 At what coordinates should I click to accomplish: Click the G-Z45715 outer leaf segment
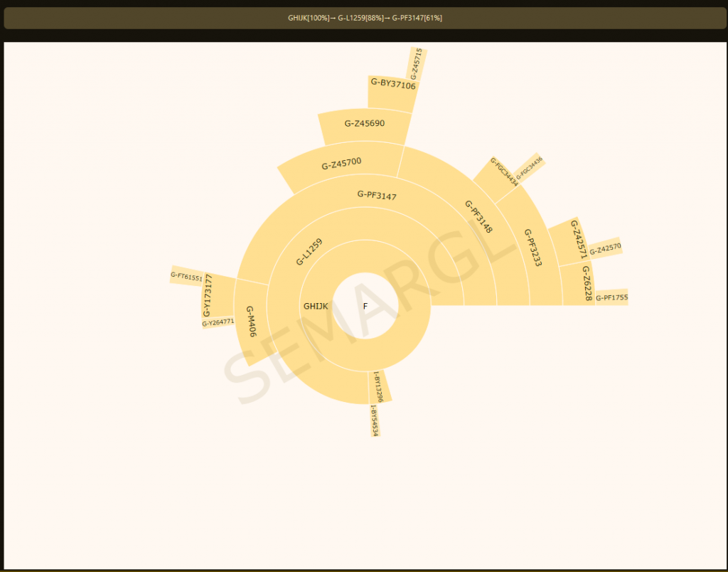[x=417, y=64]
